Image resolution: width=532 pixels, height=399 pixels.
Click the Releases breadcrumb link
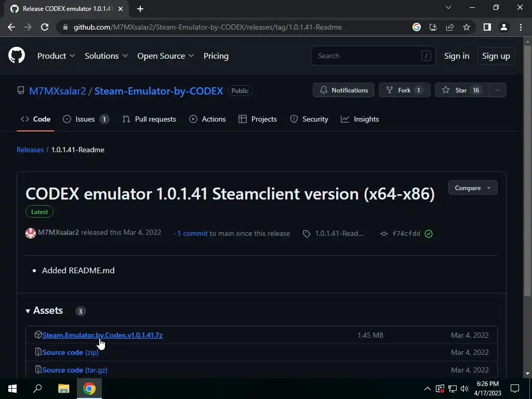coord(30,150)
